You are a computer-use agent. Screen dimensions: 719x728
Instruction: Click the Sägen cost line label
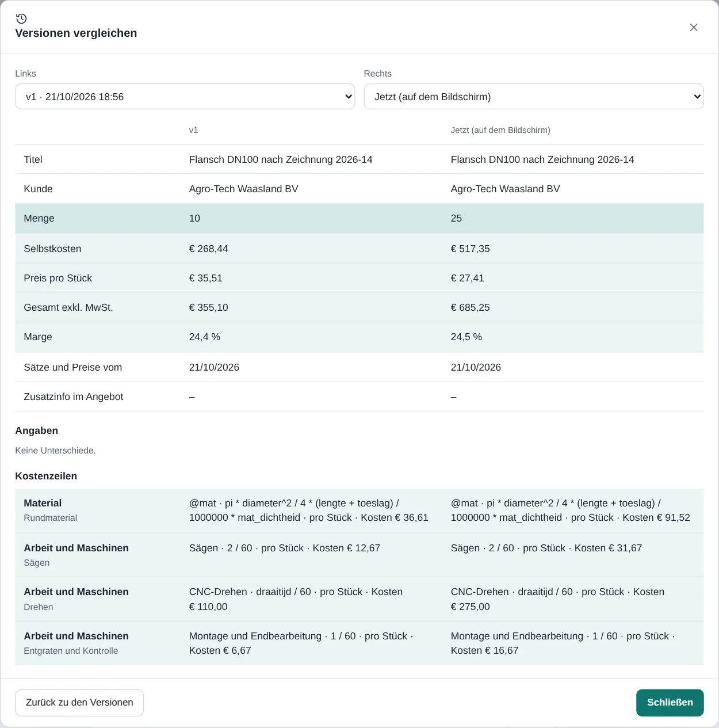point(37,563)
